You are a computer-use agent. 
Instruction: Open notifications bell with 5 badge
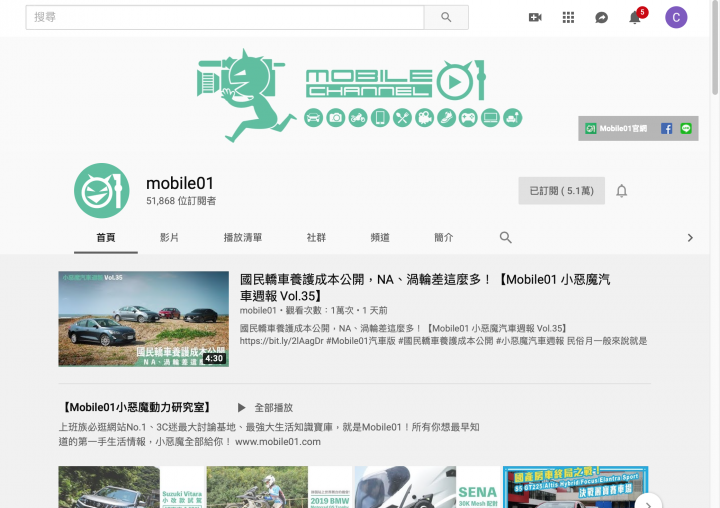click(x=635, y=17)
